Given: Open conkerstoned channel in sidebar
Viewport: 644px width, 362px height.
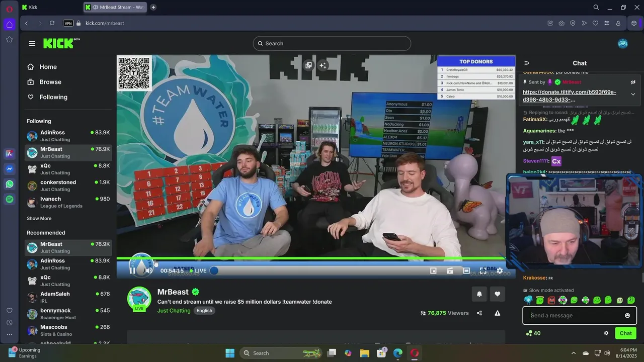Looking at the screenshot, I should (x=68, y=186).
